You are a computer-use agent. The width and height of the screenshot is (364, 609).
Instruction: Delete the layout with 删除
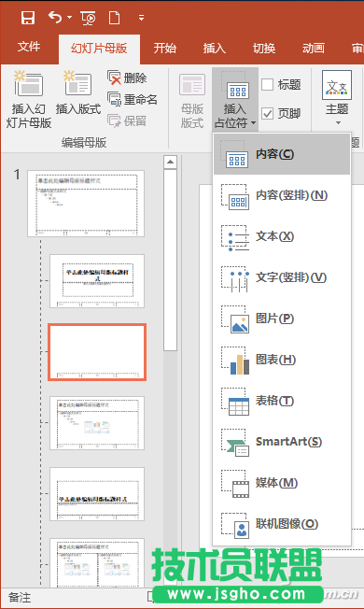point(127,78)
